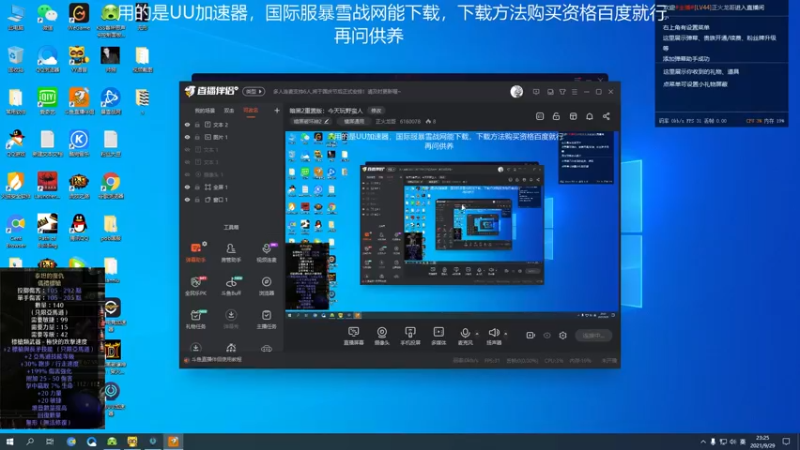Viewport: 800px width, 450px height.
Task: Open the 主播任务 streamer task tool
Action: point(266,319)
